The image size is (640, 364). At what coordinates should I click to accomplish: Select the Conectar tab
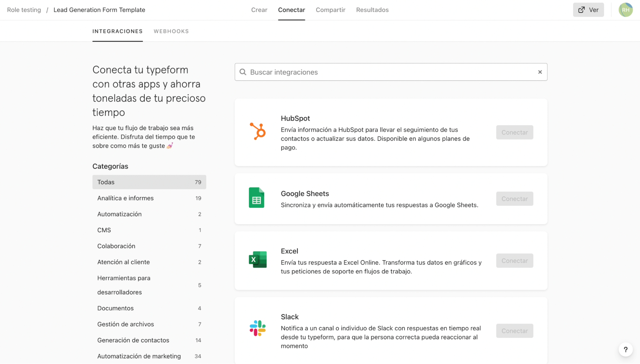pyautogui.click(x=292, y=10)
